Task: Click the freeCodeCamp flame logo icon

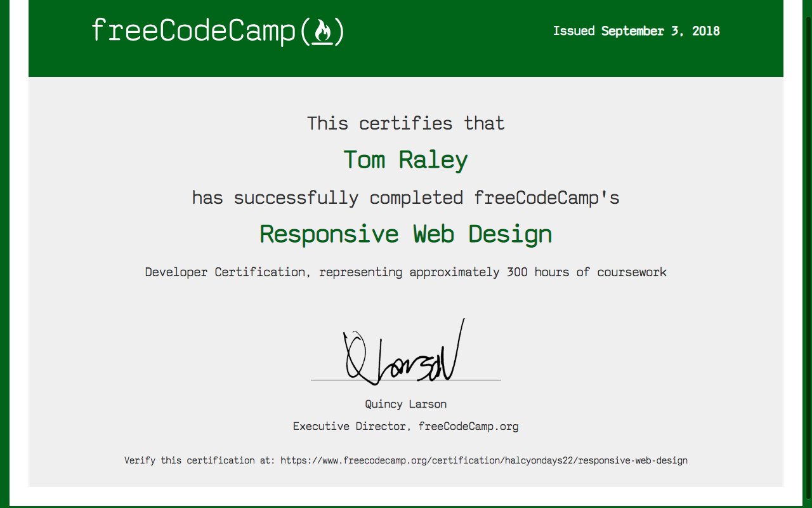Action: (x=323, y=32)
